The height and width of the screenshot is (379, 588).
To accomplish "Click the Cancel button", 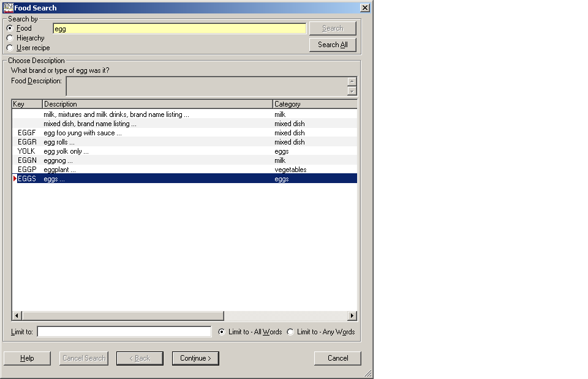I will pyautogui.click(x=337, y=358).
